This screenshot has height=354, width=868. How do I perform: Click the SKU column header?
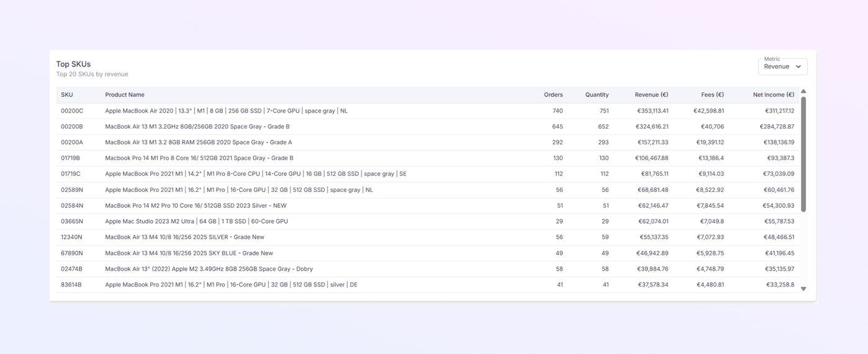coord(67,95)
